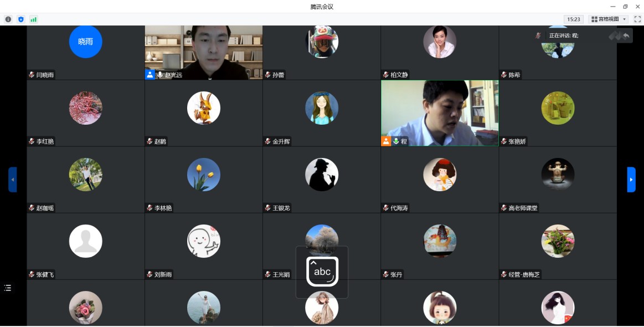Image resolution: width=644 pixels, height=327 pixels.
Task: Click the abc input method indicator
Action: tap(322, 272)
